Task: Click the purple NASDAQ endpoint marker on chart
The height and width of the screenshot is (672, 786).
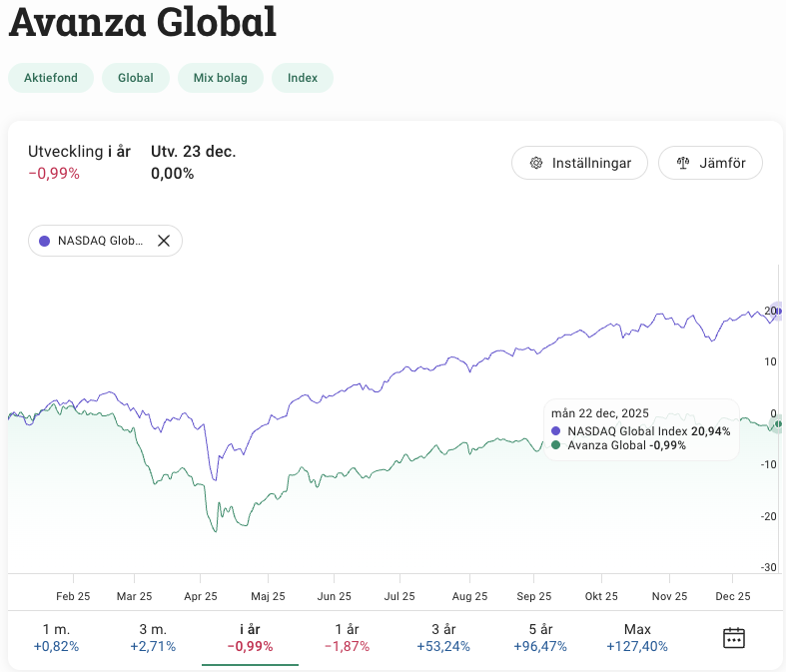Action: (x=779, y=312)
